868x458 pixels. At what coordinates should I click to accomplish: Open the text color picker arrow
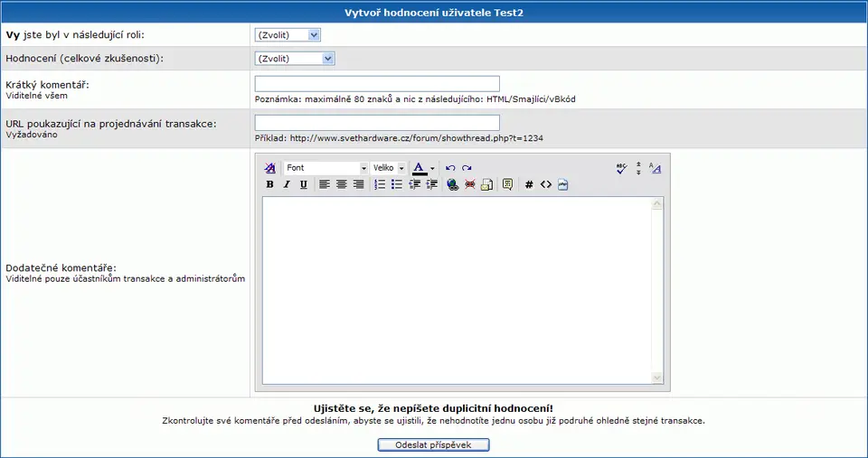click(432, 168)
